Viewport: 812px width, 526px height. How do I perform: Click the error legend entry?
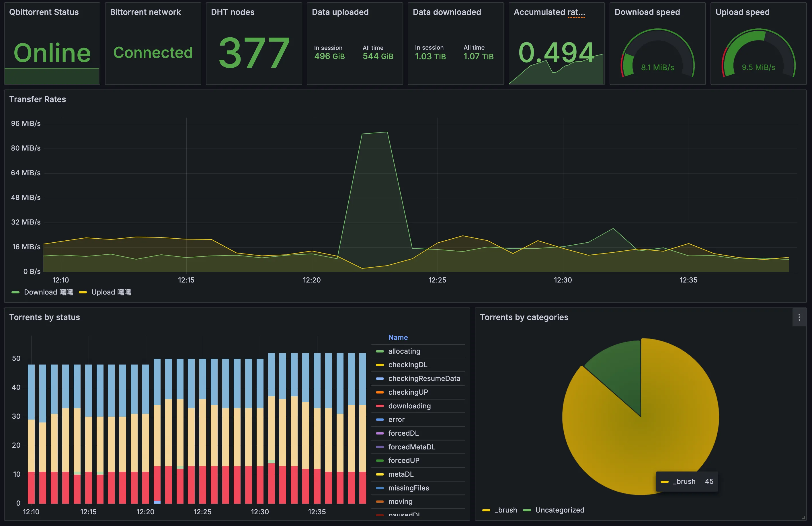[x=396, y=420]
